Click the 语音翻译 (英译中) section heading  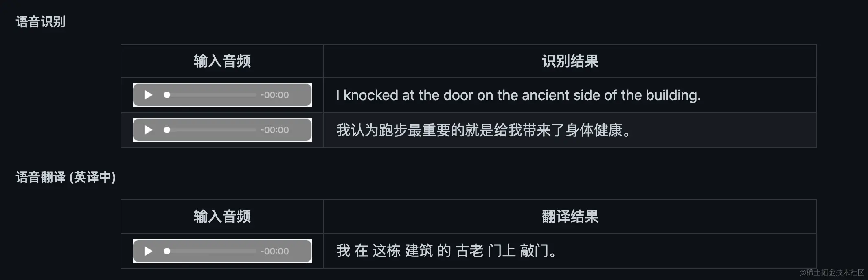coord(66,177)
